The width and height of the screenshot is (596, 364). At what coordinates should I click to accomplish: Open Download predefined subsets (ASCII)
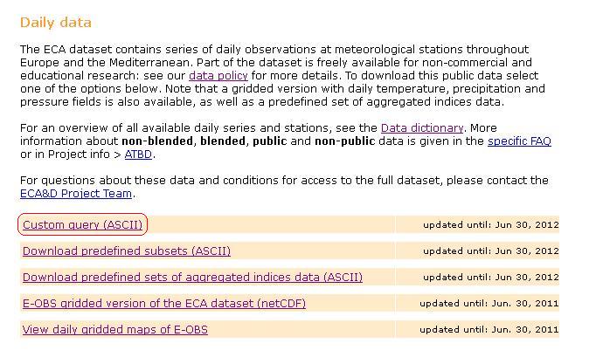[x=127, y=251]
